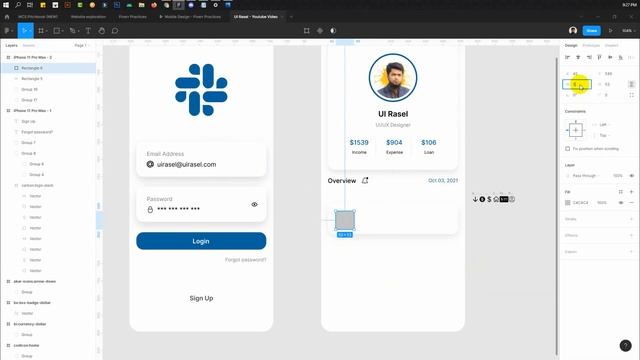Click the Login button on the canvas
The height and width of the screenshot is (360, 640).
[201, 241]
